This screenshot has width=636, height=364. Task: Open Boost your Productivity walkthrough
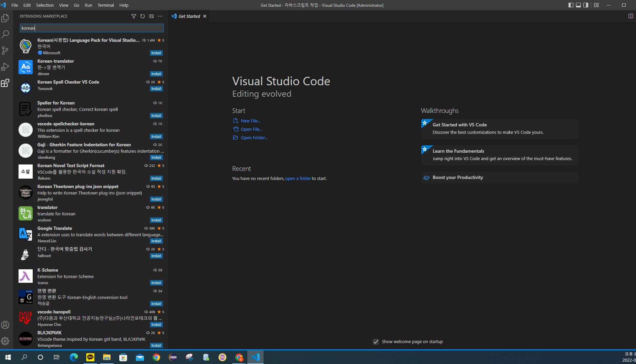tap(499, 177)
